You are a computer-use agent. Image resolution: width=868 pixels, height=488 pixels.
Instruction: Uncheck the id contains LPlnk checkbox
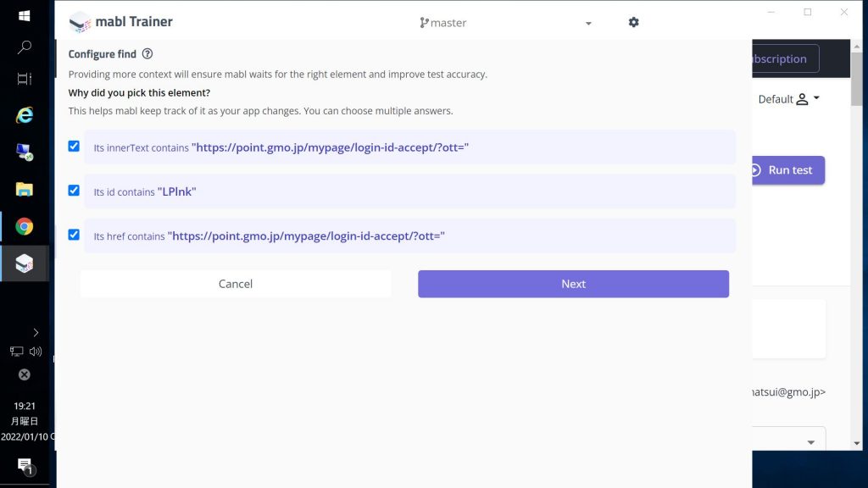(74, 191)
